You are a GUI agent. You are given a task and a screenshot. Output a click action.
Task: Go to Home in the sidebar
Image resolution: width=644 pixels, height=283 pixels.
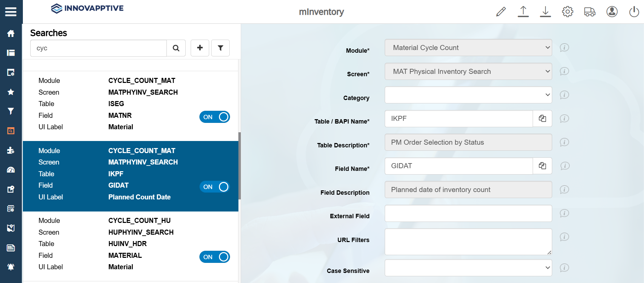pos(11,34)
